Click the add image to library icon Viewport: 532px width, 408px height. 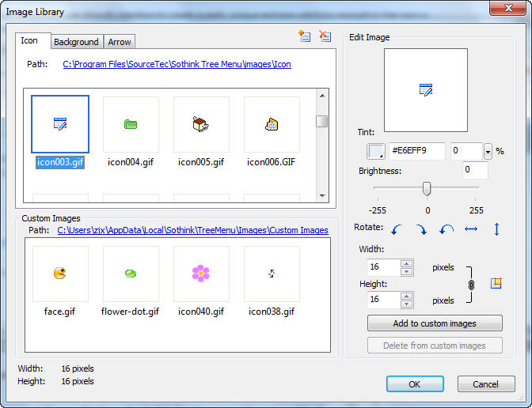tap(304, 36)
